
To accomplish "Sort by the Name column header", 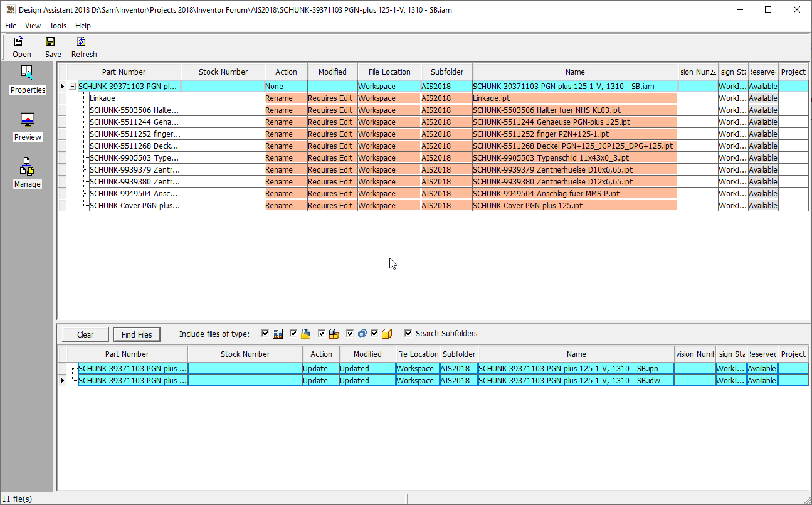I will click(x=574, y=72).
